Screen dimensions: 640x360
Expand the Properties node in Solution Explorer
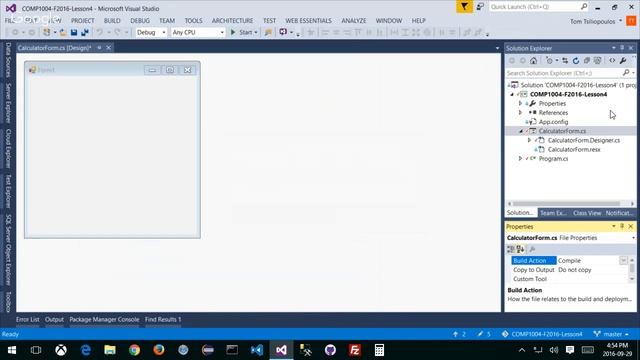[x=520, y=103]
